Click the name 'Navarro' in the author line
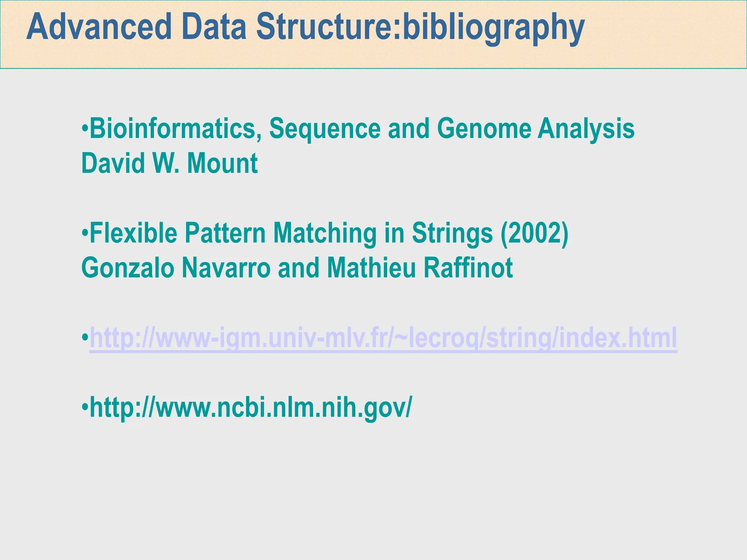The height and width of the screenshot is (560, 747). tap(226, 268)
